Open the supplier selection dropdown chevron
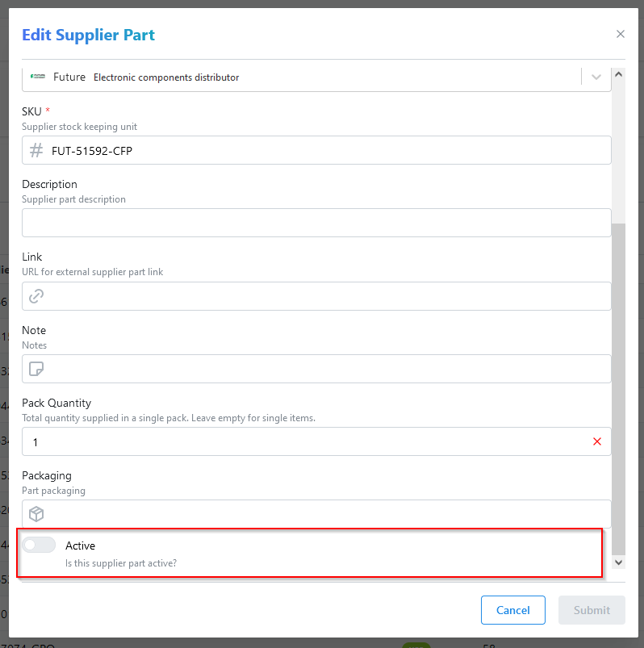Image resolution: width=644 pixels, height=648 pixels. [x=596, y=76]
